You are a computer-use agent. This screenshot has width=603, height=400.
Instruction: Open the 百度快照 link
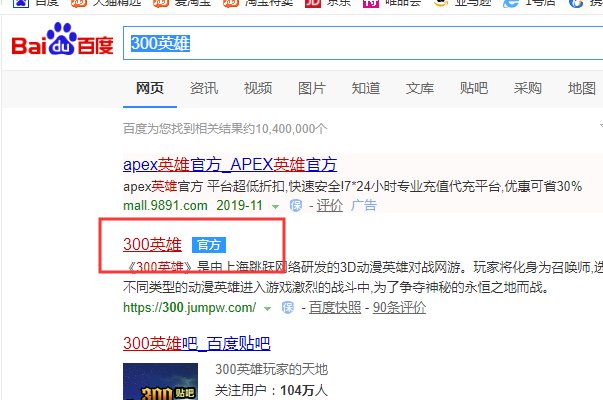335,307
